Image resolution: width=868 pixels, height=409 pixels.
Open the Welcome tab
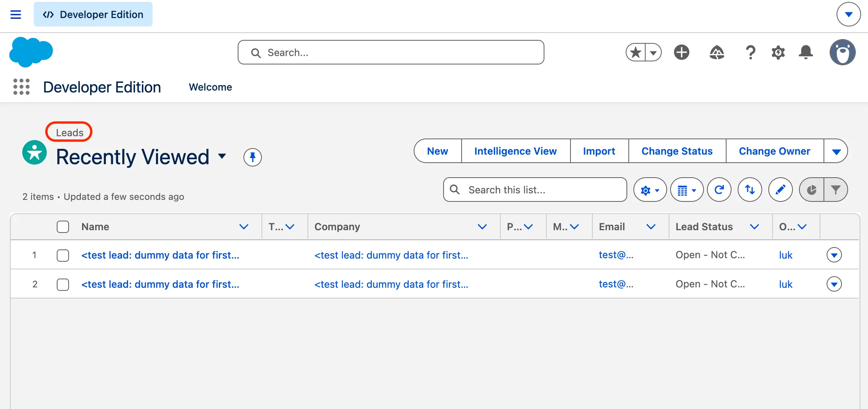[210, 87]
